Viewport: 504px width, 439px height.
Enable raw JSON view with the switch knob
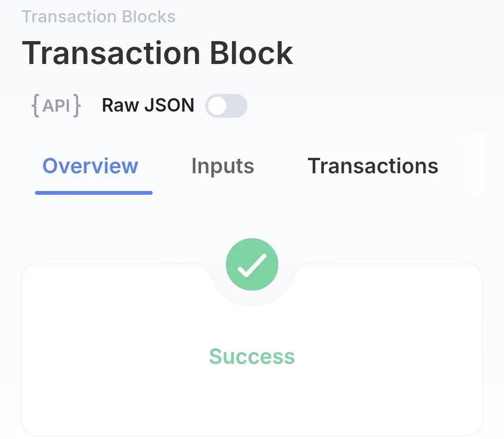pyautogui.click(x=217, y=106)
